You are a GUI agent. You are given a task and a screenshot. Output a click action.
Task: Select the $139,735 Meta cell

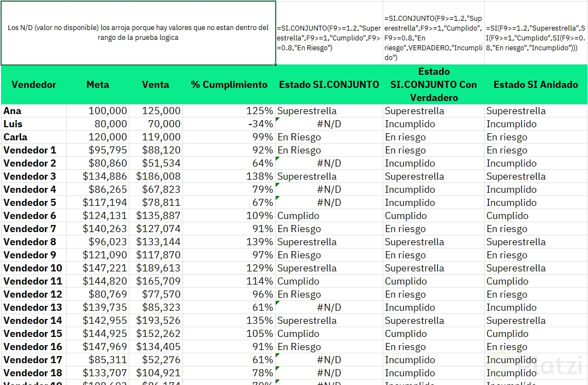(98, 307)
